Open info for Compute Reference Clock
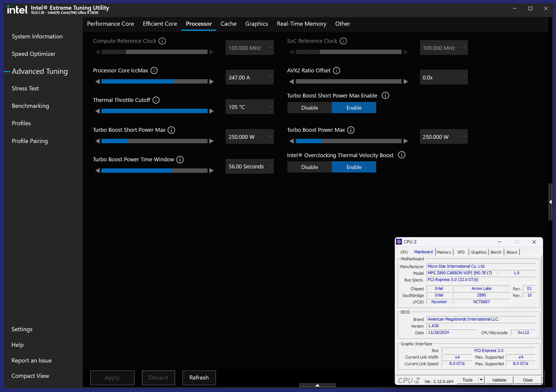Image resolution: width=556 pixels, height=392 pixels. click(x=162, y=41)
